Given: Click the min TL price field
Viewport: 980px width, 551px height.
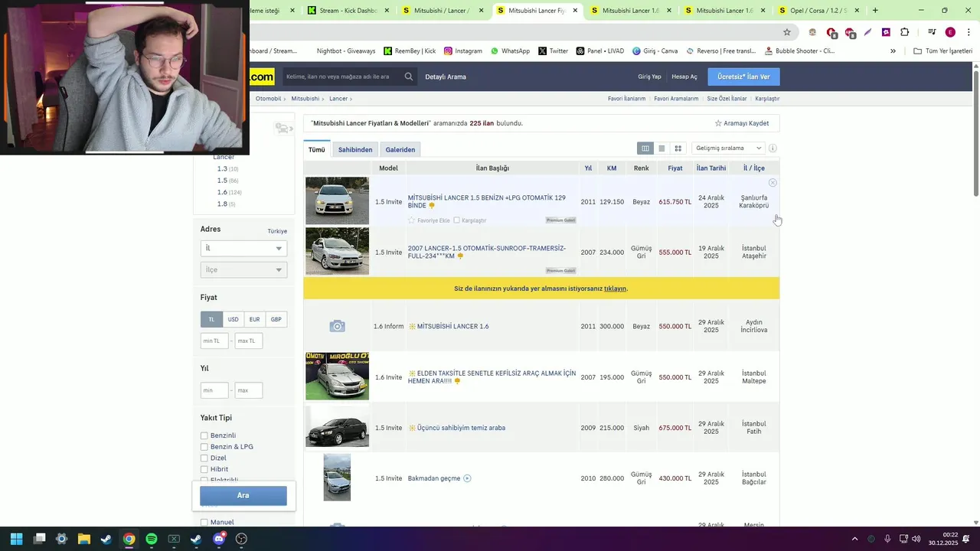Looking at the screenshot, I should 214,341.
